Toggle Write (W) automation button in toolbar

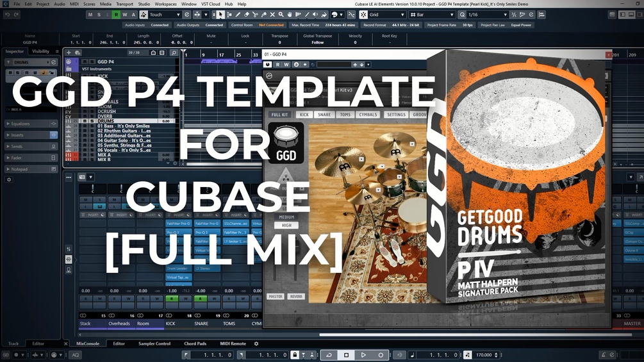pyautogui.click(x=125, y=15)
